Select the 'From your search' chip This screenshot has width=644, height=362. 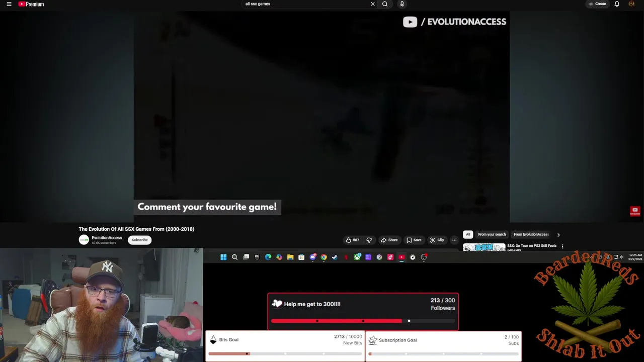pos(492,234)
